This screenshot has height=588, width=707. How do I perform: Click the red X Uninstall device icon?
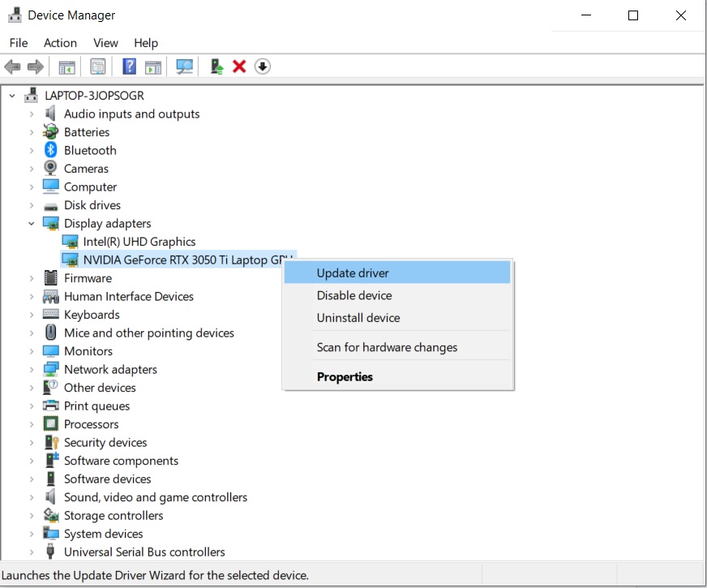(x=239, y=67)
